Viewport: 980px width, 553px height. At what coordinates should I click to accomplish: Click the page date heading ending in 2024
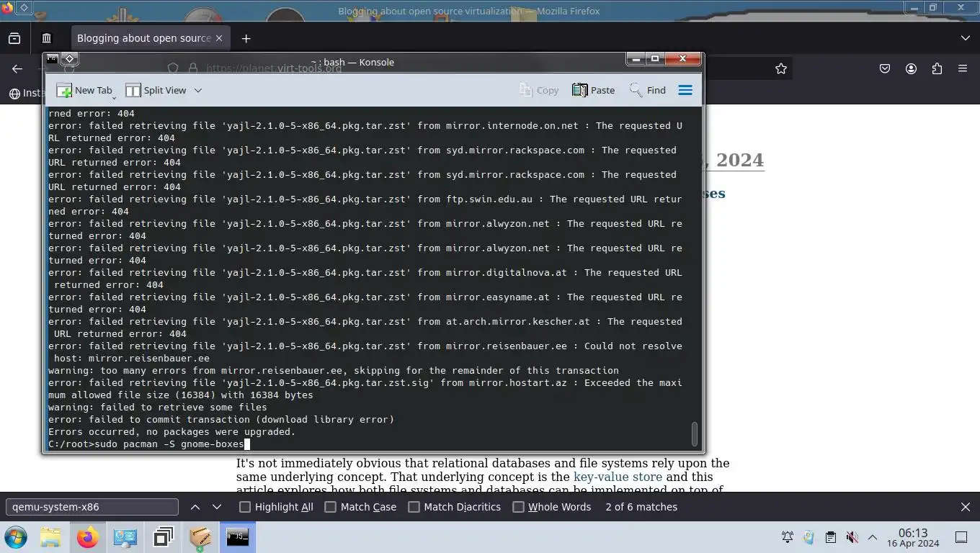(x=734, y=160)
